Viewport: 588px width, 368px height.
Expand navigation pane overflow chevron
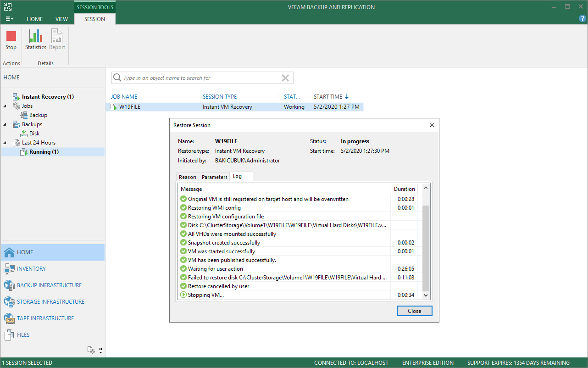(100, 350)
